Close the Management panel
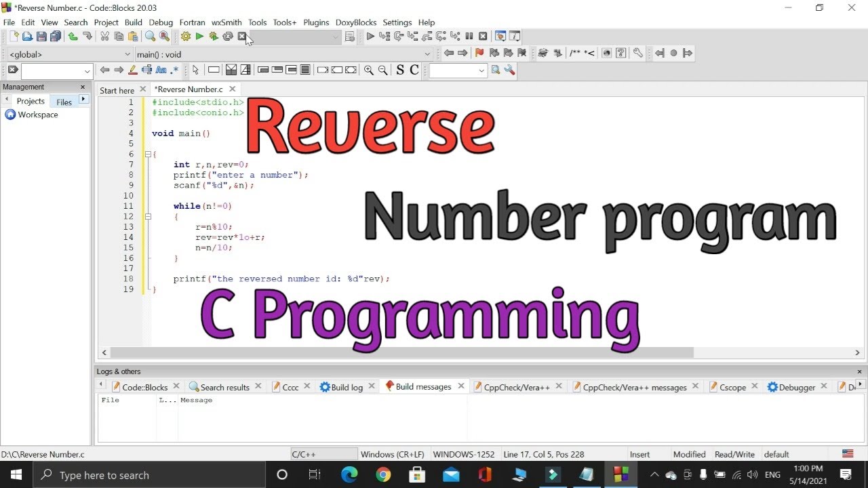868x488 pixels. [83, 87]
